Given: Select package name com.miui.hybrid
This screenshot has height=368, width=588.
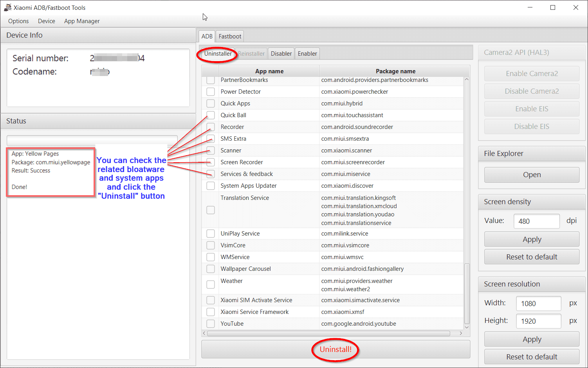Looking at the screenshot, I should (342, 103).
